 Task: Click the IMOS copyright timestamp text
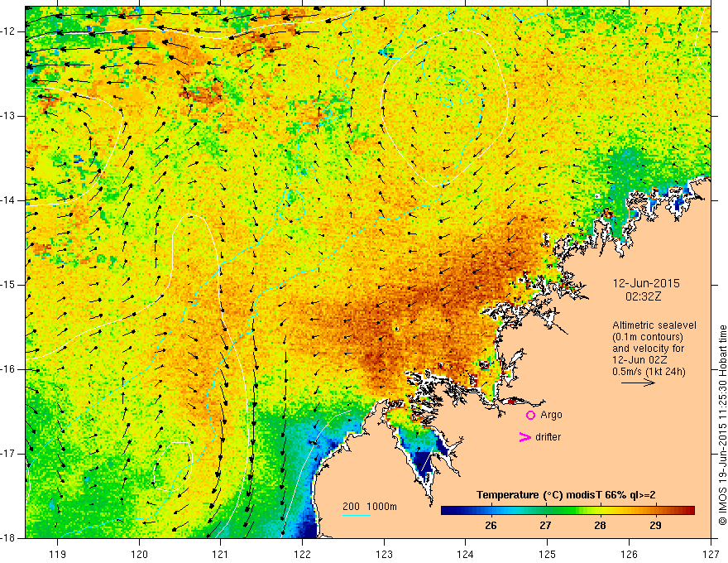pos(722,425)
